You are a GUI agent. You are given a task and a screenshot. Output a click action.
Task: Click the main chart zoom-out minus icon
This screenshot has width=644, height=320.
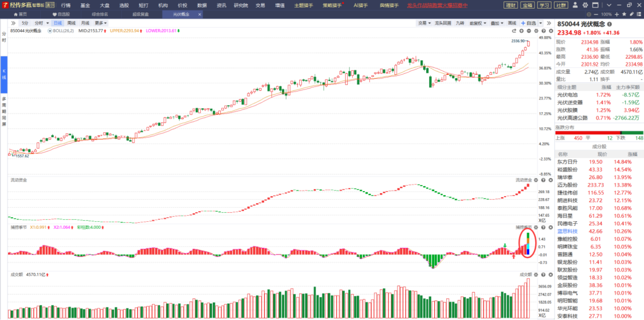528,31
